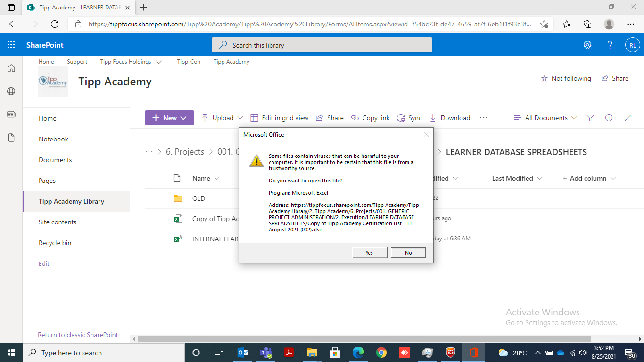Click the OLD folder icon
Viewport: 644px width, 362px height.
178,198
